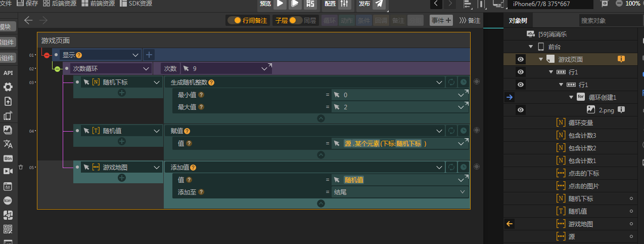Collapse the 前台 tree node
This screenshot has width=644, height=244.
coord(531,47)
